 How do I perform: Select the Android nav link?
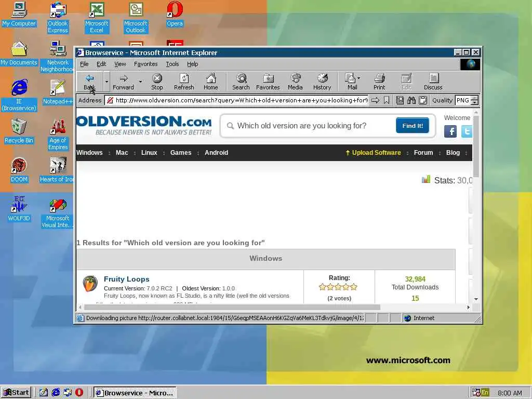tap(216, 153)
